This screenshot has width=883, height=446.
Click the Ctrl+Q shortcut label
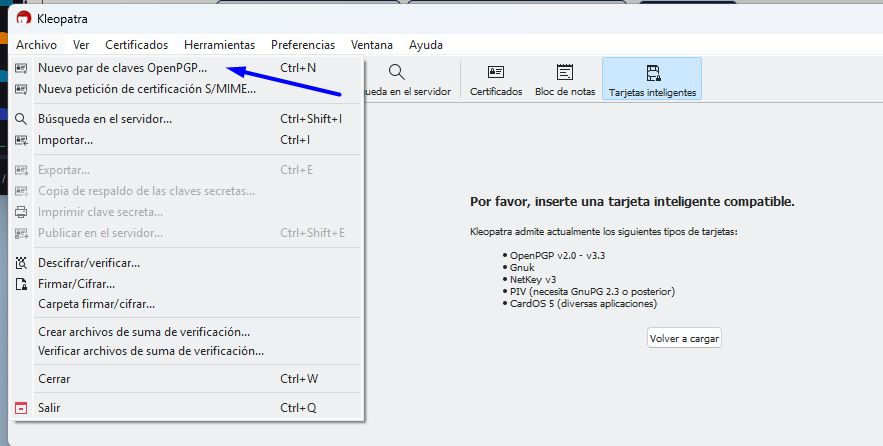pos(298,408)
